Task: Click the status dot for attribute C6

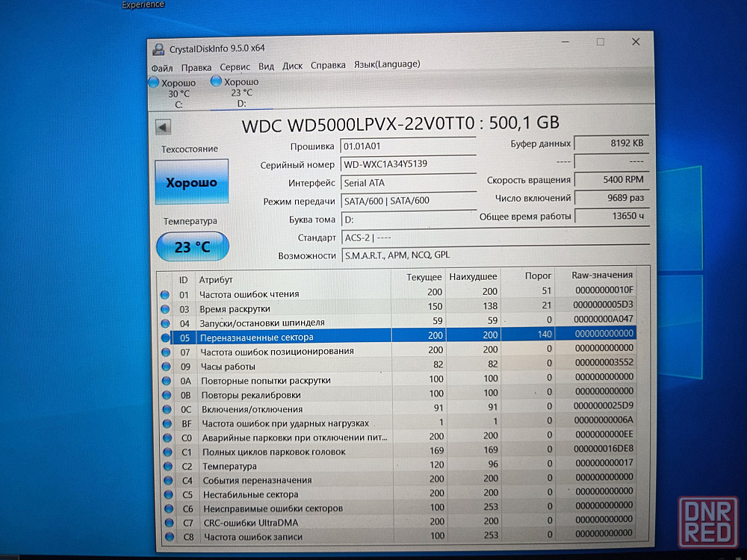Action: pos(169,508)
